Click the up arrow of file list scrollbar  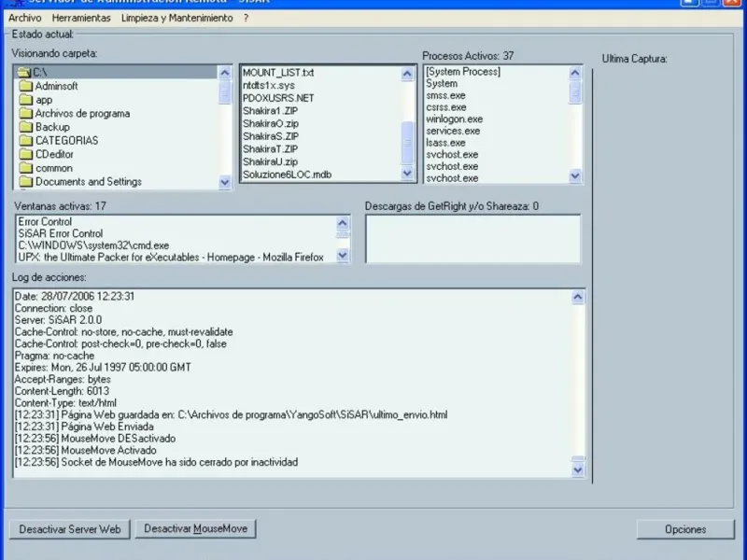tap(407, 74)
